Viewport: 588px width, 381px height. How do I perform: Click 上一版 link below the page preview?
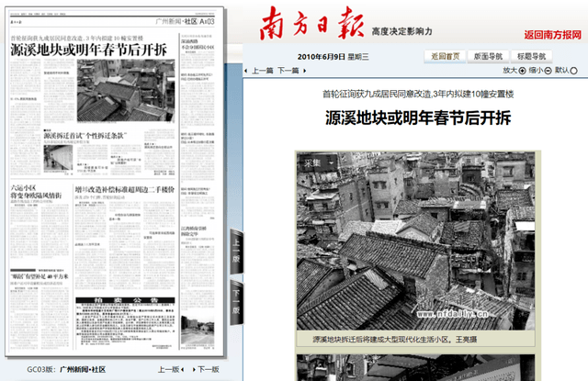[x=169, y=369]
